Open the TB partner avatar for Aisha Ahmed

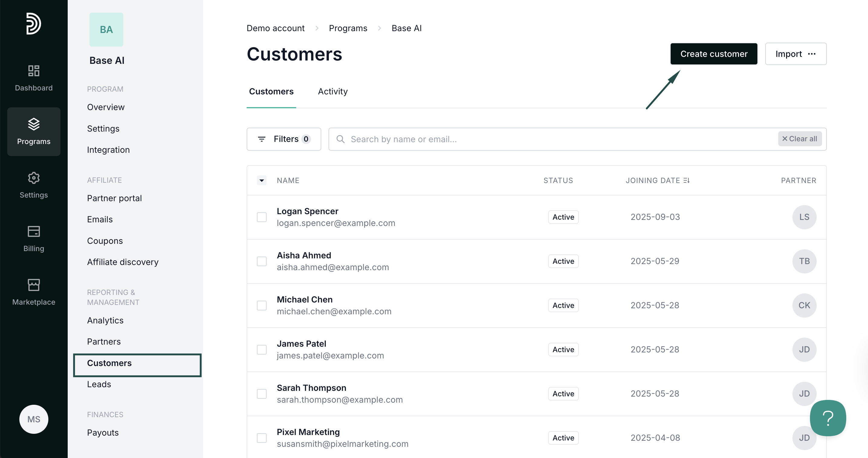point(804,261)
